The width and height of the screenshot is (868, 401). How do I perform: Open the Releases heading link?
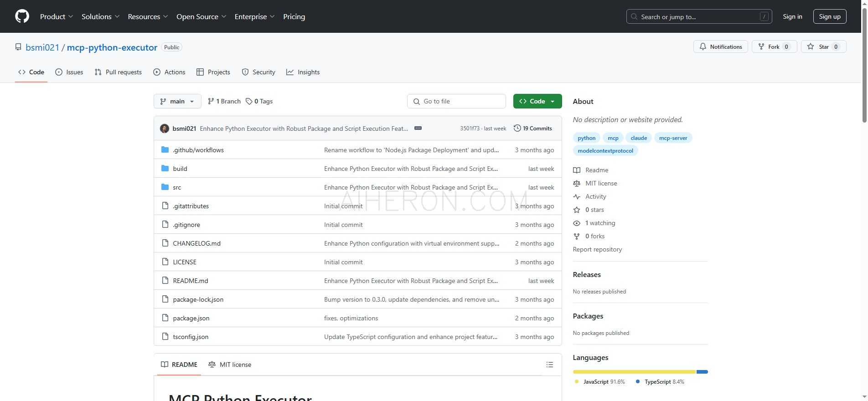click(x=587, y=274)
